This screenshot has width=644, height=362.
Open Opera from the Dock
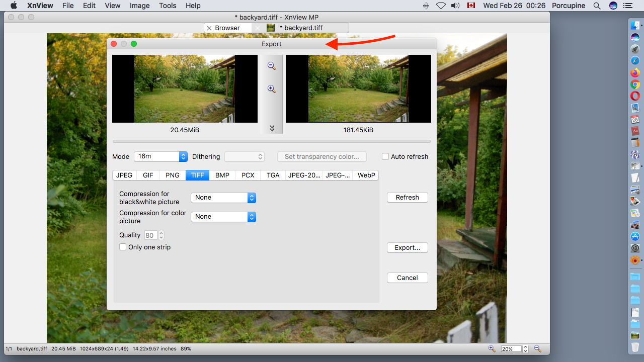point(635,96)
